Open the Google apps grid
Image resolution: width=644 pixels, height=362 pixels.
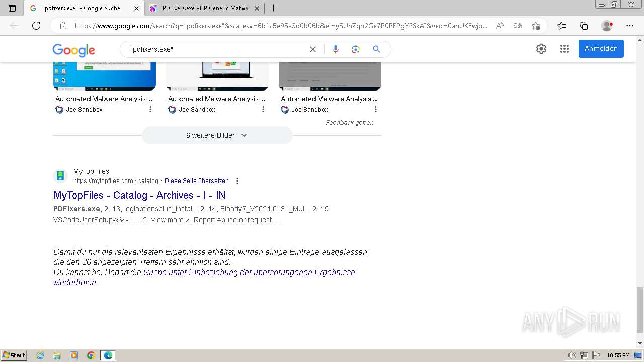coord(565,49)
